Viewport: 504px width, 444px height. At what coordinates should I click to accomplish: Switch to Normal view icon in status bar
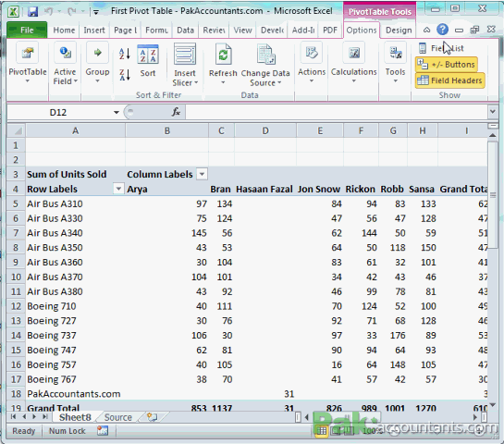[x=321, y=430]
